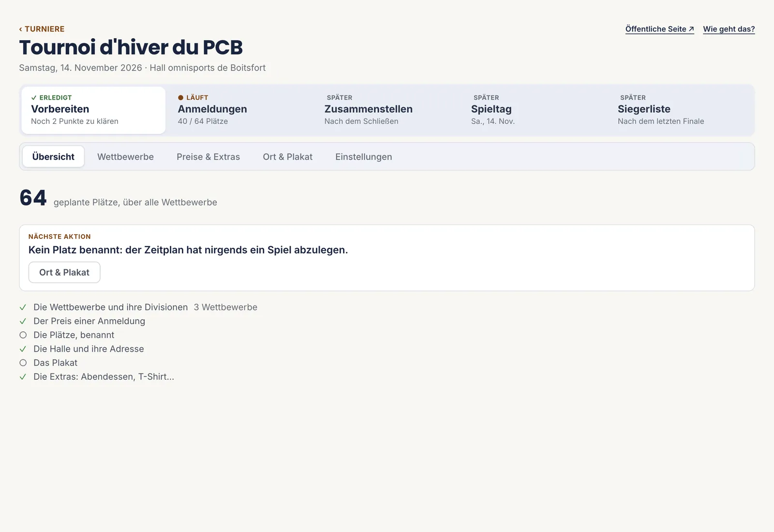Click the open circle beside Die Plätze, benannt
Image resolution: width=774 pixels, height=532 pixels.
point(23,335)
